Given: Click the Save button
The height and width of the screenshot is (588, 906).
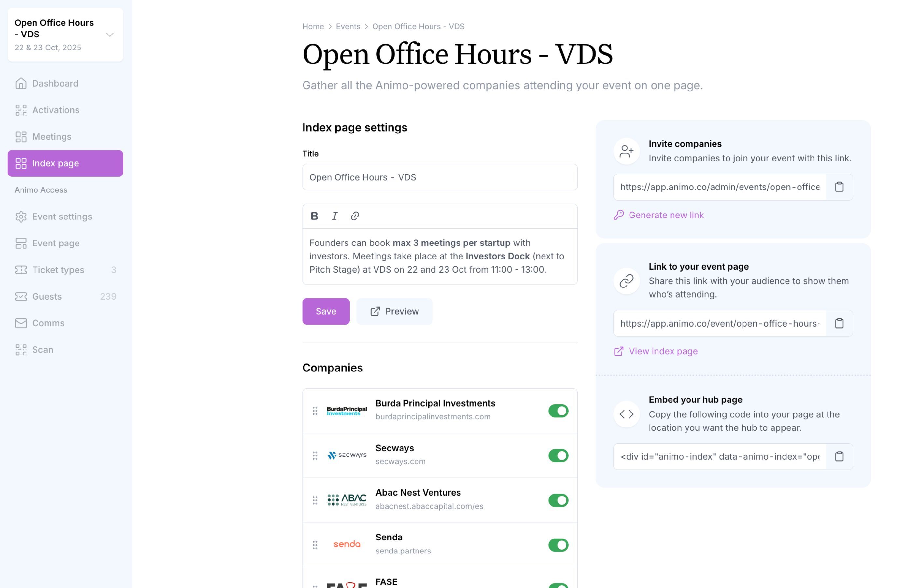Looking at the screenshot, I should (x=325, y=311).
